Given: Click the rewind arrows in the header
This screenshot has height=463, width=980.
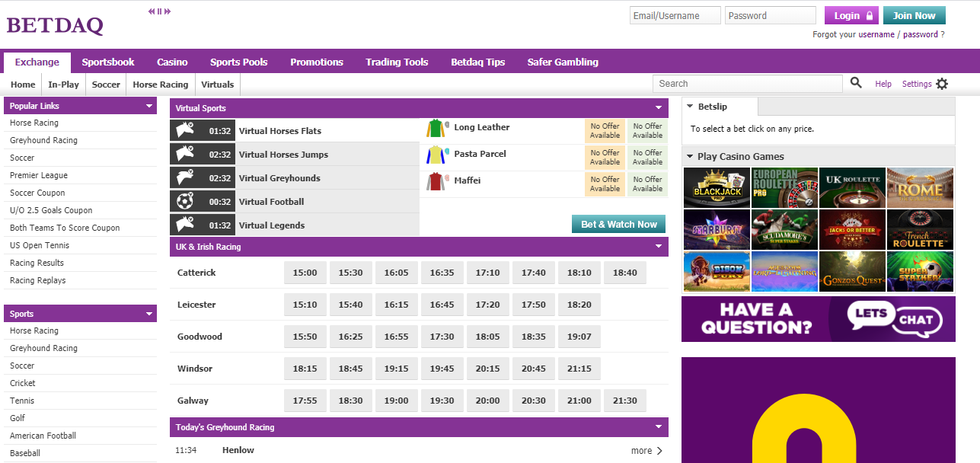Looking at the screenshot, I should click(x=152, y=11).
